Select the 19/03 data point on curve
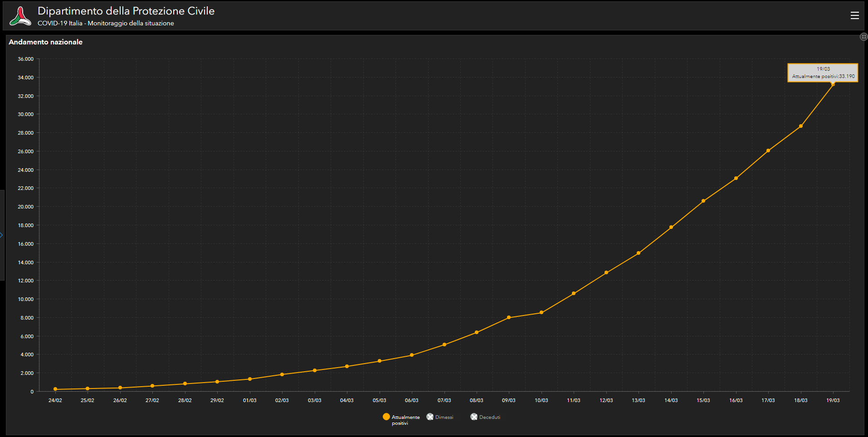This screenshot has width=868, height=437. (833, 84)
